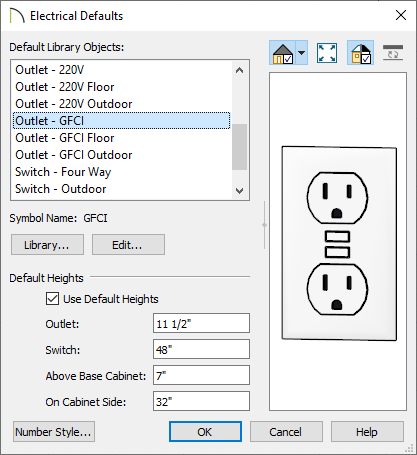
Task: Click the list scroll down arrow
Action: pos(239,191)
